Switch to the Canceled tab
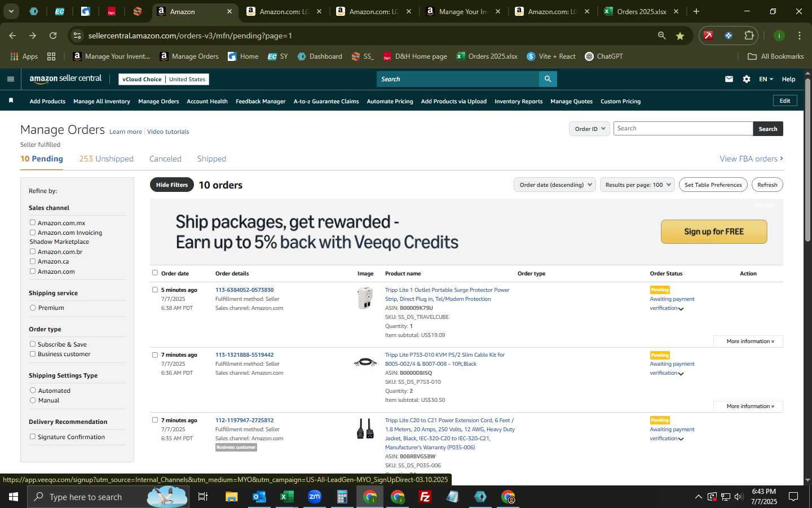The height and width of the screenshot is (508, 812). (165, 159)
